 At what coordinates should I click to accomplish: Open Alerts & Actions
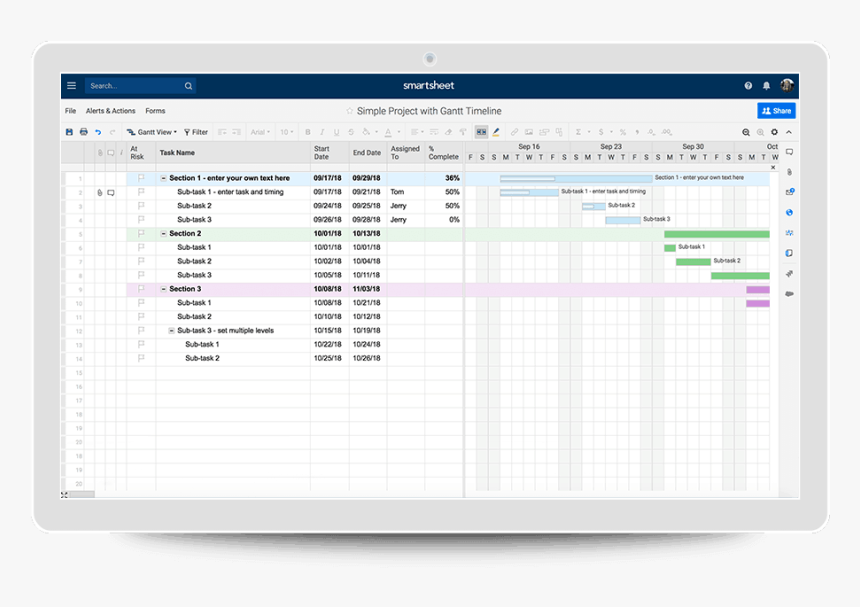coord(109,110)
